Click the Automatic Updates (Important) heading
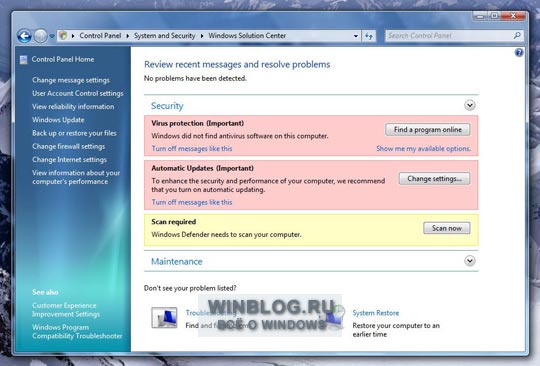 click(202, 168)
